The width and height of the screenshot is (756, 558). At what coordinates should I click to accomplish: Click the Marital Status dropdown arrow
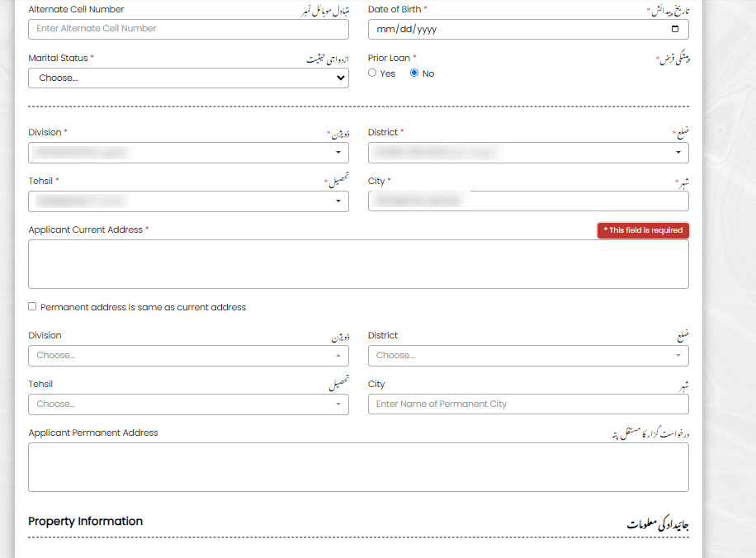(x=341, y=78)
